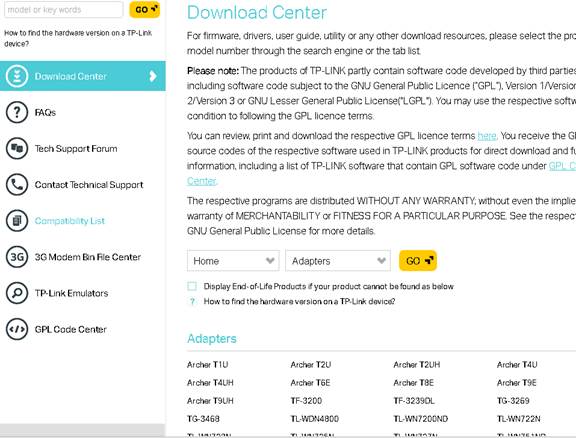The image size is (576, 438).
Task: Focus the model or key words search field
Action: click(x=63, y=10)
